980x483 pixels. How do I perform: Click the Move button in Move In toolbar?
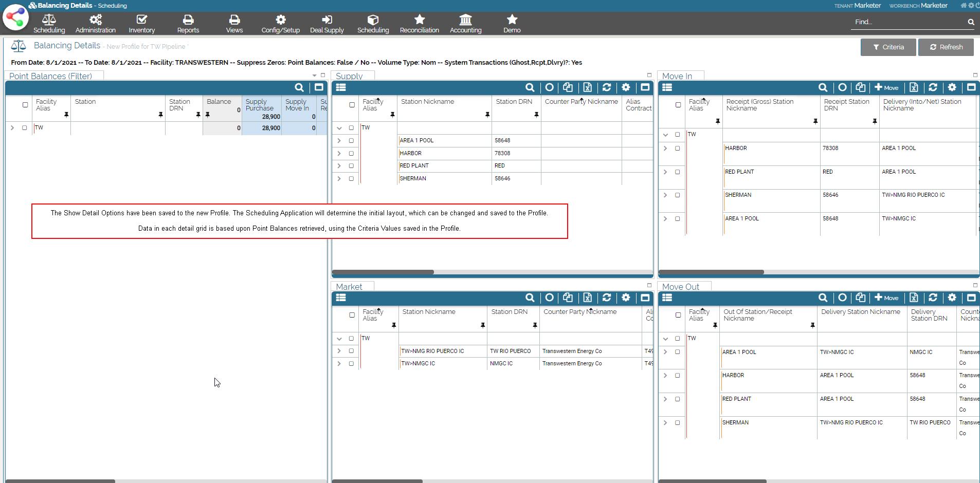point(886,87)
